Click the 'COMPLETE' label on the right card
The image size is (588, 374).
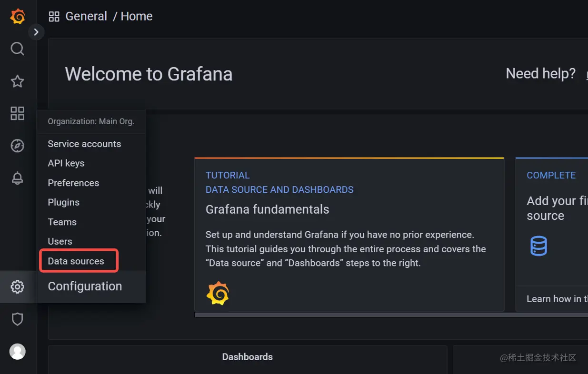551,175
